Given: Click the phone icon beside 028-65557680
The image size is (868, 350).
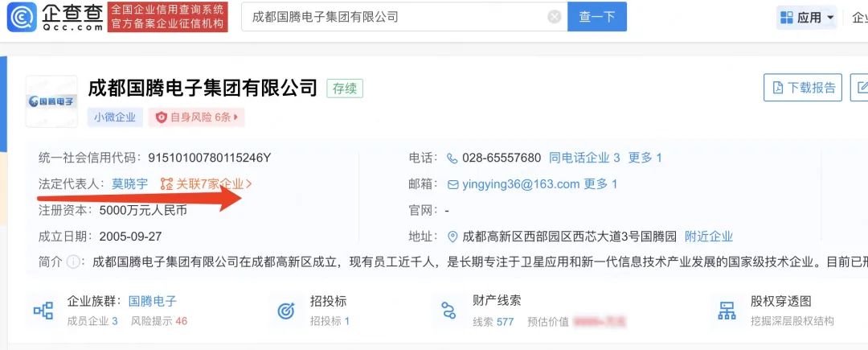Looking at the screenshot, I should click(x=452, y=158).
